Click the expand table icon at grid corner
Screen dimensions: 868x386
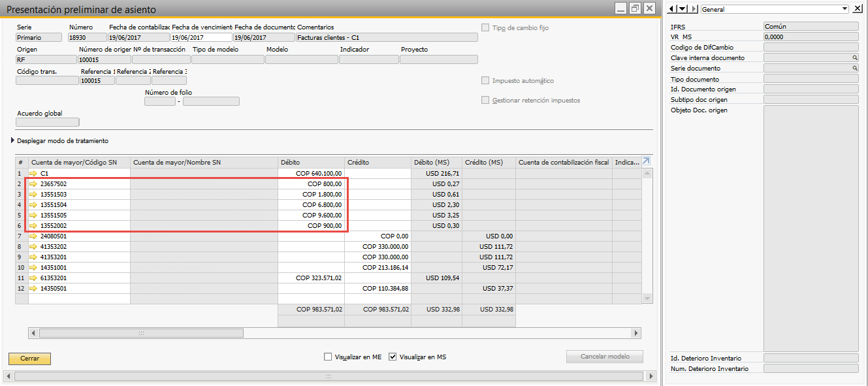[647, 162]
